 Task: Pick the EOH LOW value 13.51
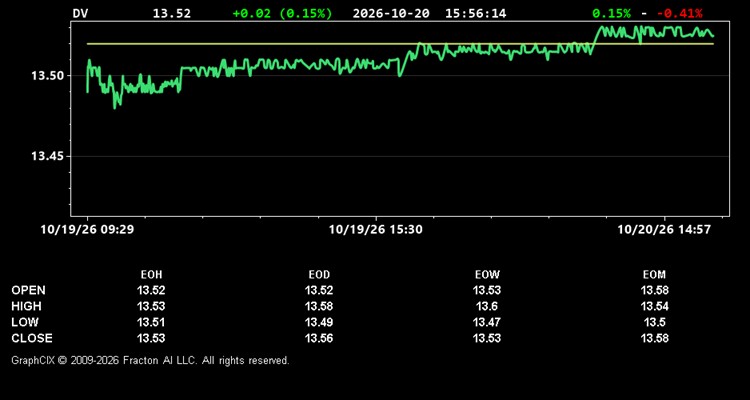(151, 322)
